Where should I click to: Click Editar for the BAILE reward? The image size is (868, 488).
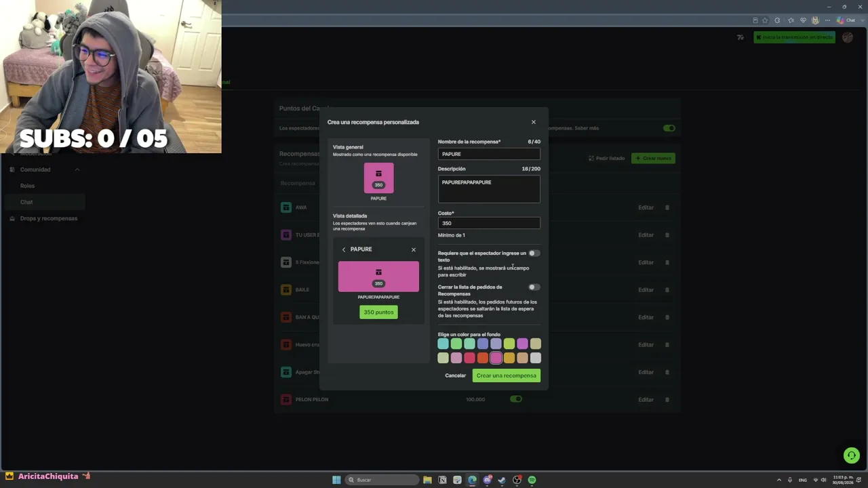pyautogui.click(x=646, y=289)
